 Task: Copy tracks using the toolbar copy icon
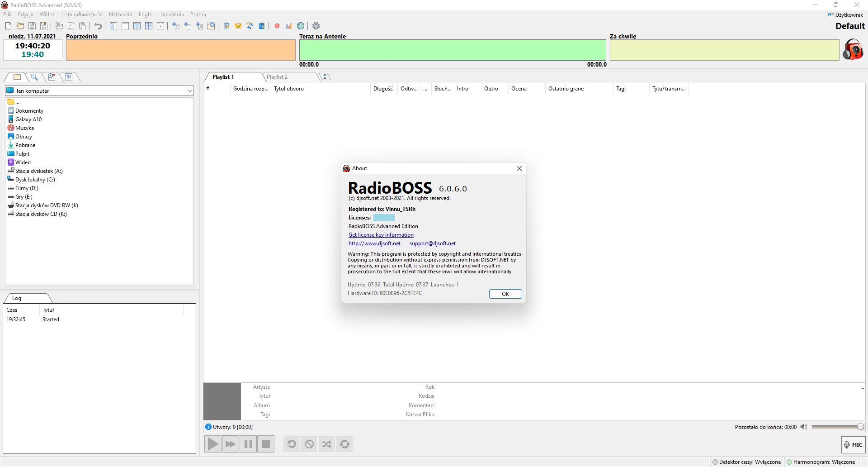[71, 26]
